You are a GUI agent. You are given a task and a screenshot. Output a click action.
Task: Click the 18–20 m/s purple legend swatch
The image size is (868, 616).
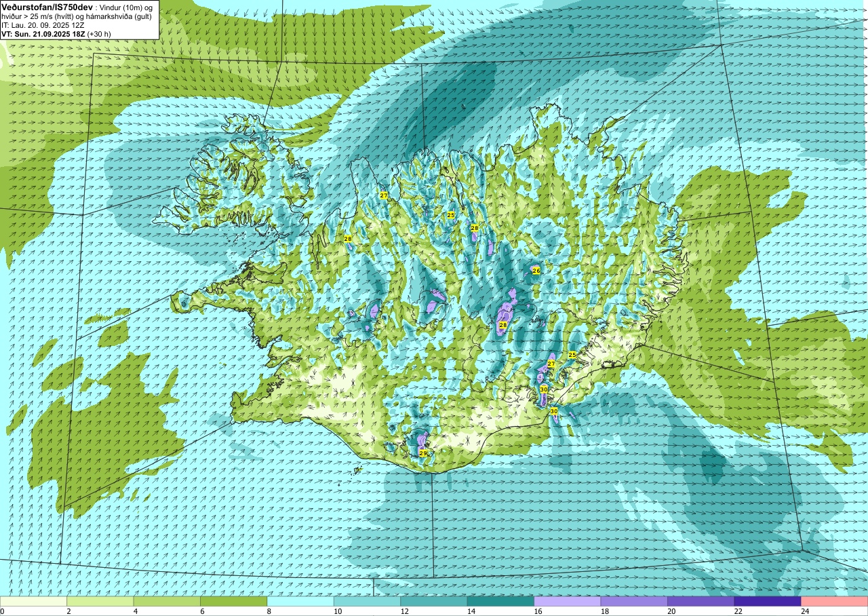click(x=634, y=601)
